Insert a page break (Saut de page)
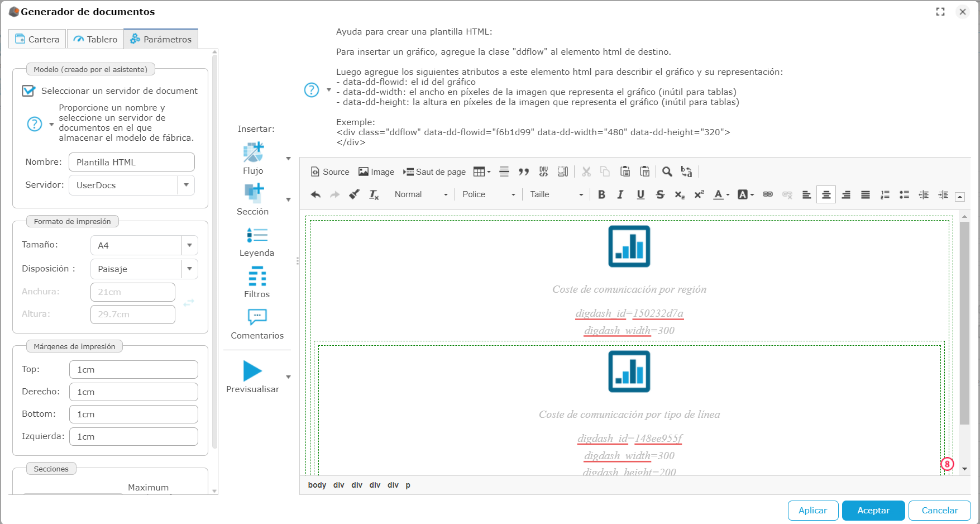Screen dimensions: 980x524 click(434, 172)
